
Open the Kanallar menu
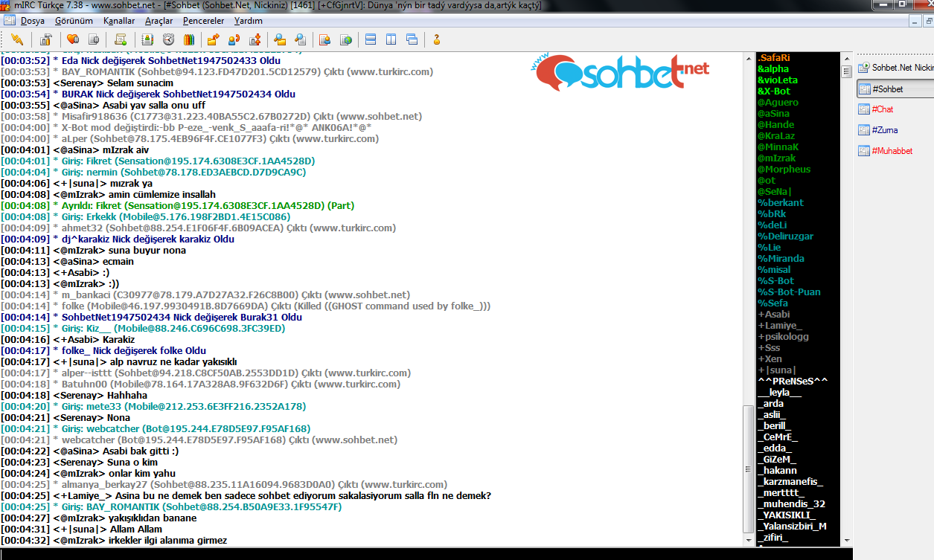pos(119,21)
